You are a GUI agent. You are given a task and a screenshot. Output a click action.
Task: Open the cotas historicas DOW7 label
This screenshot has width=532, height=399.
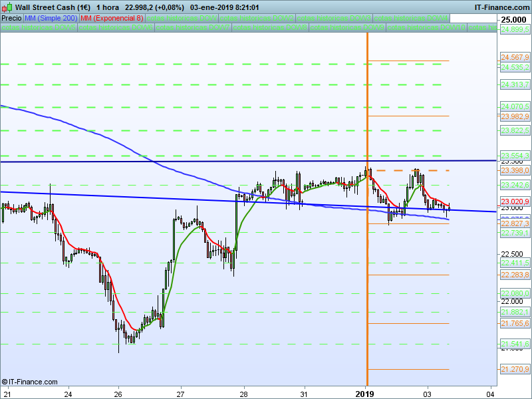(x=193, y=27)
